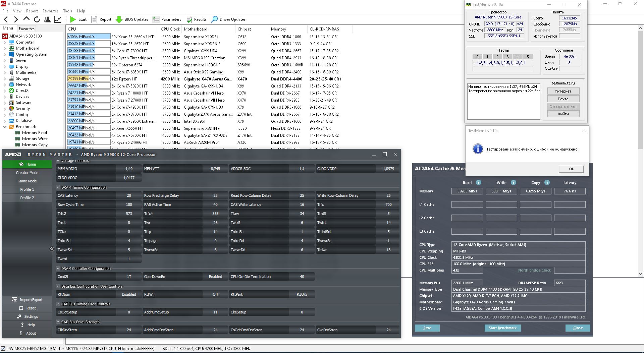The image size is (644, 353).
Task: Click the AIDA64 vertical scrollbar down arrow
Action: [x=640, y=274]
